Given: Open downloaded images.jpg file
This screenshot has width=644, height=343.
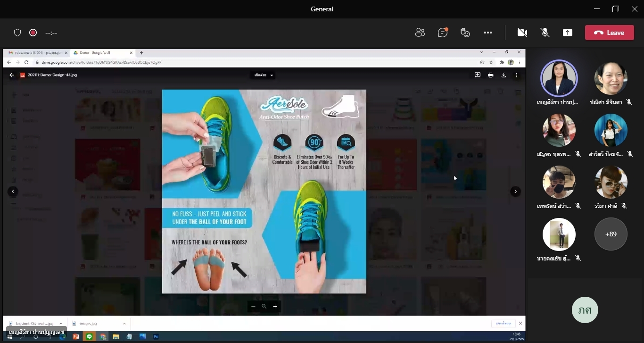Looking at the screenshot, I should 85,324.
